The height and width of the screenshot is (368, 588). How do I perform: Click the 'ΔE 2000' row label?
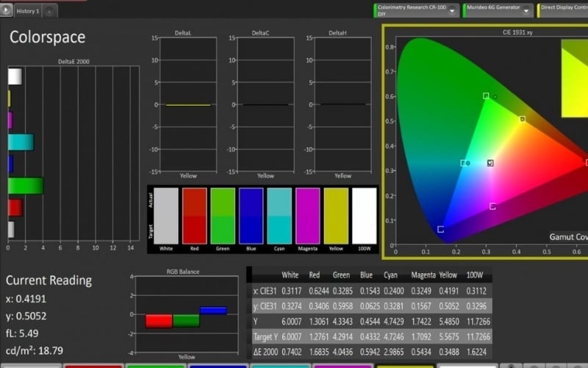(265, 352)
